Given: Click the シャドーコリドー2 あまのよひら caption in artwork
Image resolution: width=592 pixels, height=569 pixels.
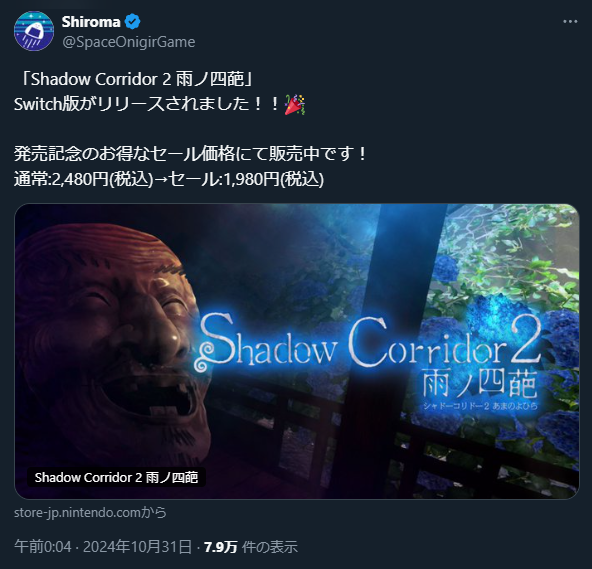Looking at the screenshot, I should tap(480, 406).
